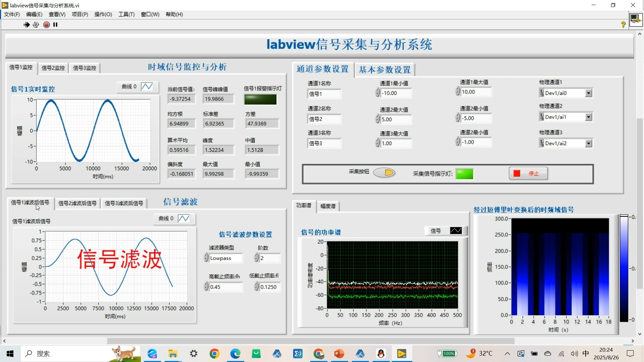Open Settings gear in taskbar
Screen dimensions: 644x362
point(194,354)
